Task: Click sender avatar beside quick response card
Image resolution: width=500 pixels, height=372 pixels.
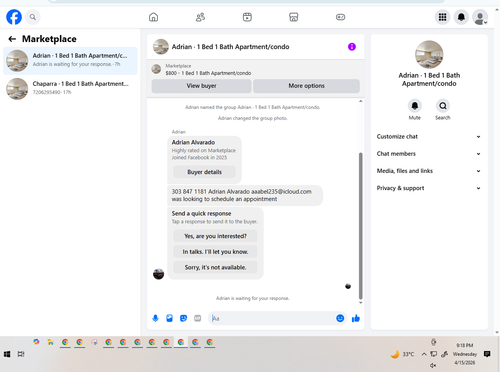Action: (x=158, y=274)
